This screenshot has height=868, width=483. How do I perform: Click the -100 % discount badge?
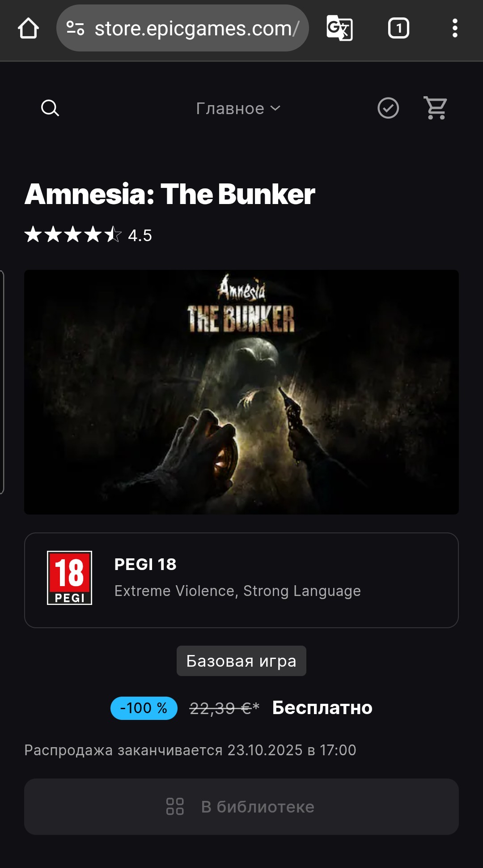pos(144,708)
